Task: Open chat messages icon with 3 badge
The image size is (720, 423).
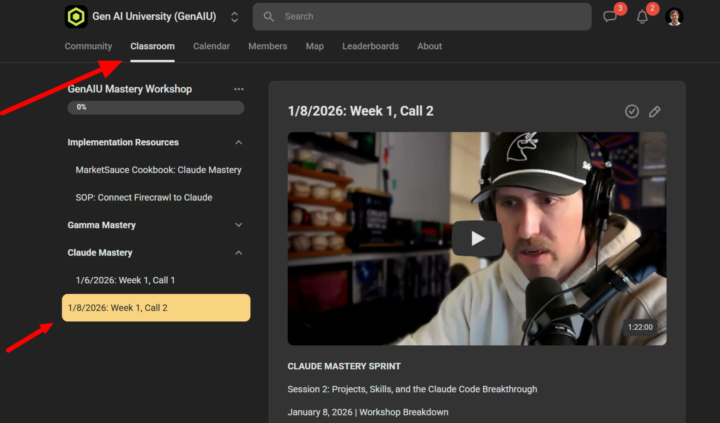Action: tap(610, 17)
